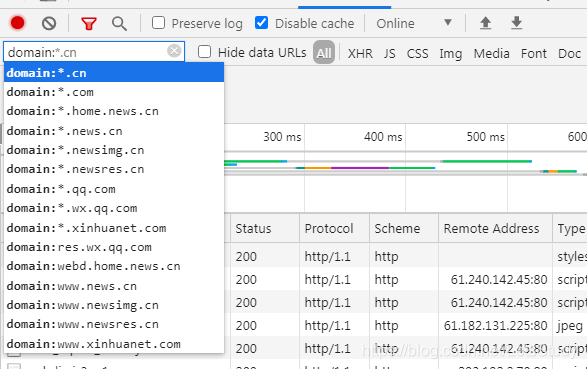Click the 500 ms timeline marker
Viewport: 587px width, 369px height.
pyautogui.click(x=486, y=137)
